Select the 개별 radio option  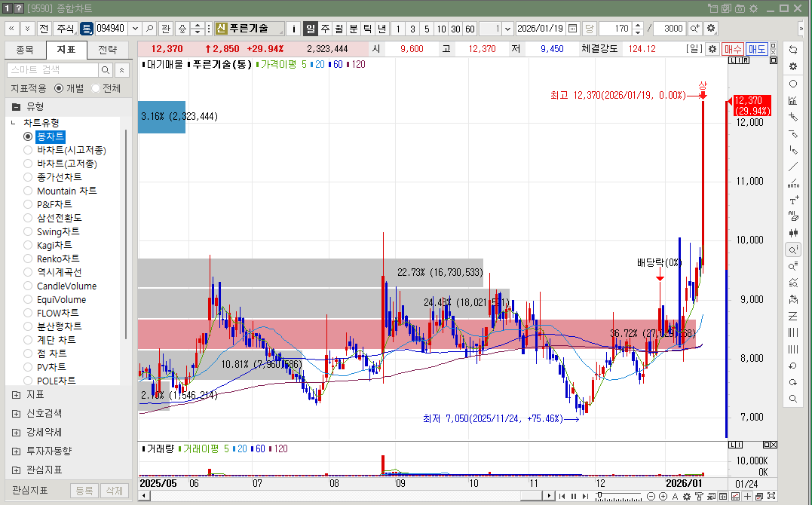click(59, 89)
